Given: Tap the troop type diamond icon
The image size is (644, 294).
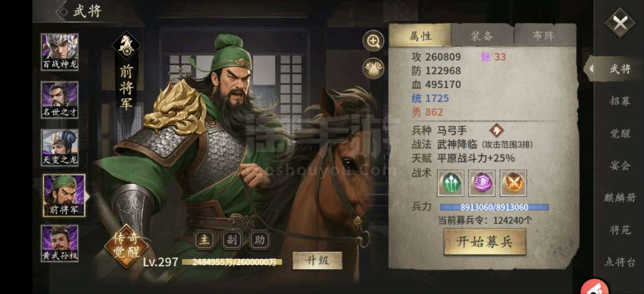Looking at the screenshot, I should coord(496,131).
